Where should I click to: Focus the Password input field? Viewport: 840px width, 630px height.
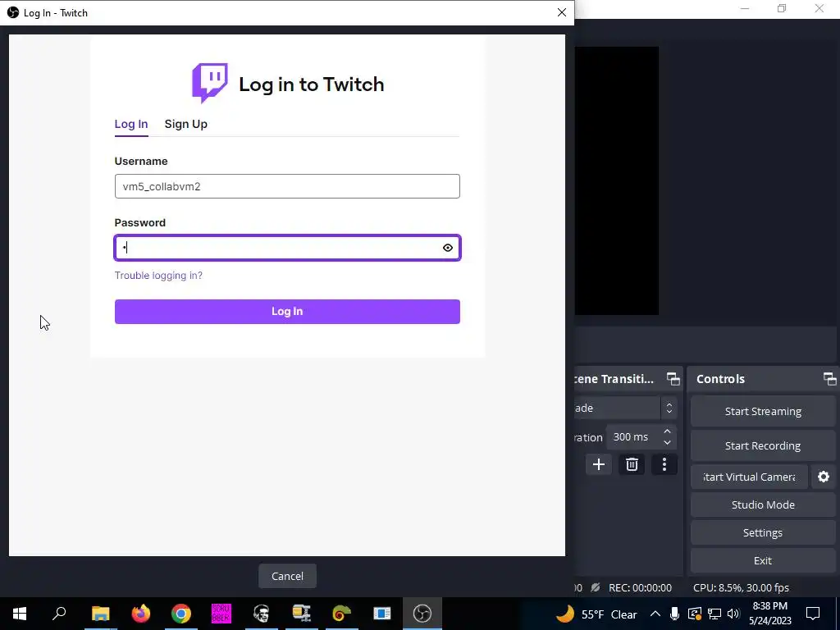(x=287, y=248)
